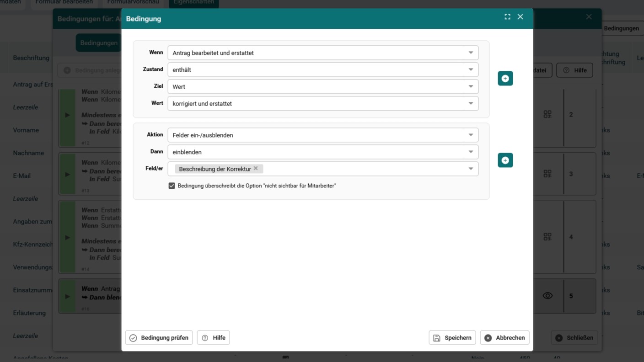Toggle eye icon in condition row 5
The height and width of the screenshot is (362, 644).
[547, 296]
